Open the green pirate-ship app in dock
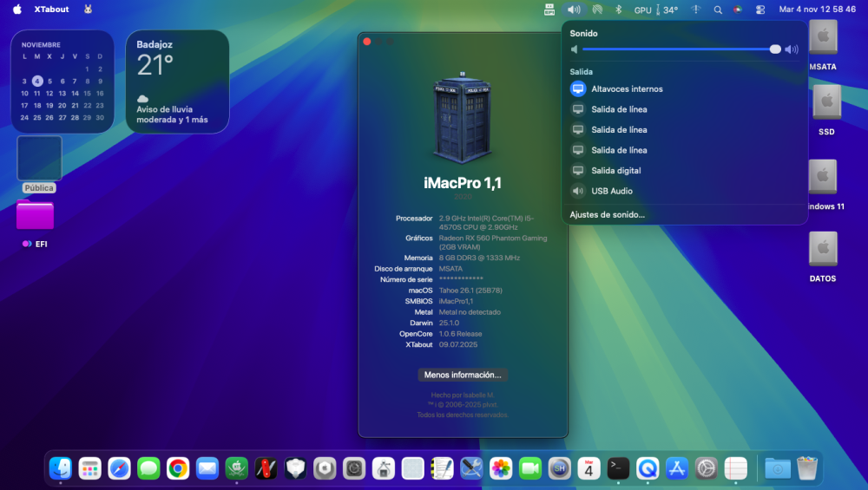 (236, 468)
